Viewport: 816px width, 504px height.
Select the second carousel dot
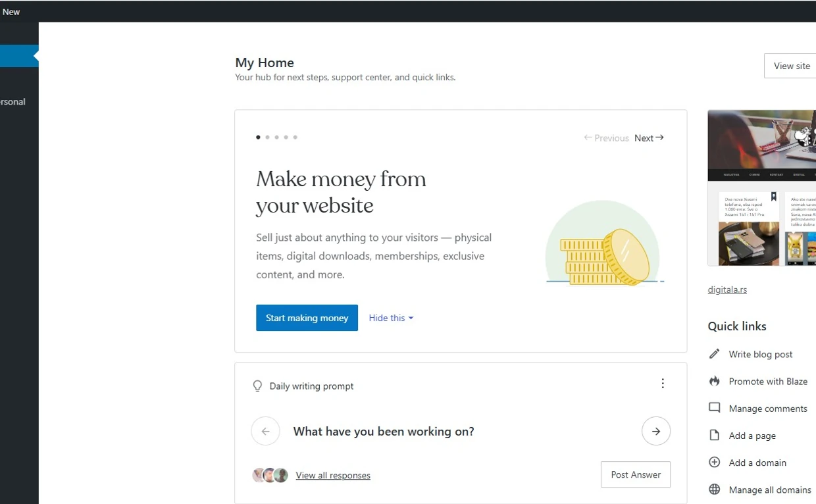pyautogui.click(x=267, y=138)
